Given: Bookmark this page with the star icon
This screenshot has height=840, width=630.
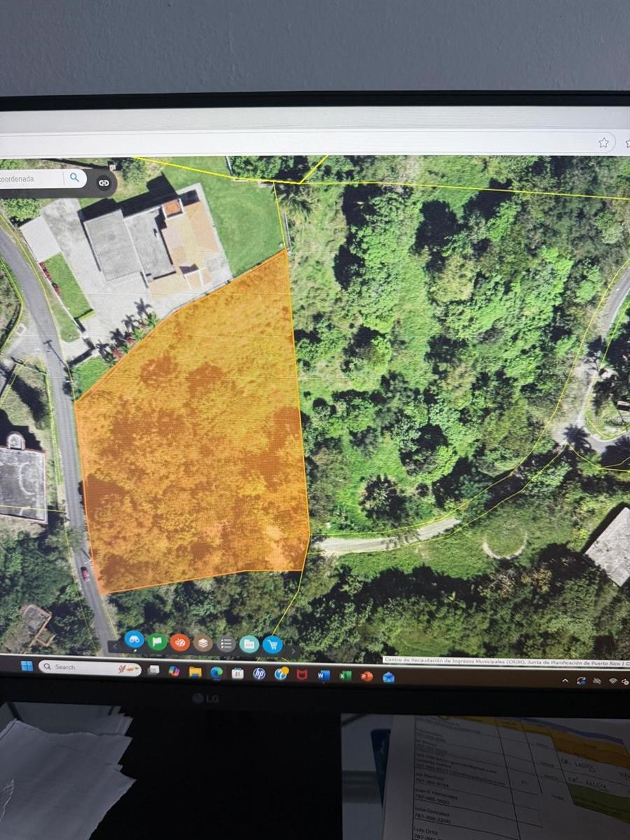Looking at the screenshot, I should [603, 143].
